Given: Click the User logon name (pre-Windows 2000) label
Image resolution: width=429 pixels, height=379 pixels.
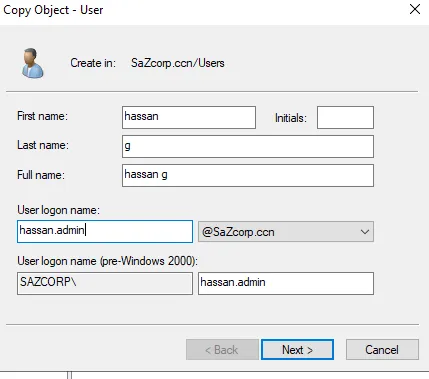Looking at the screenshot, I should [107, 261].
